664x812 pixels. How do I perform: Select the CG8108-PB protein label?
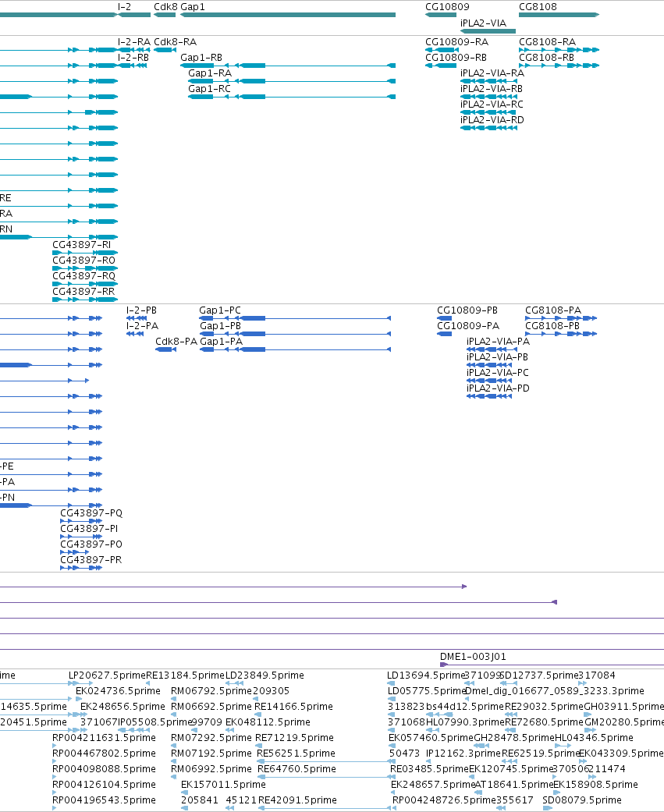(552, 326)
